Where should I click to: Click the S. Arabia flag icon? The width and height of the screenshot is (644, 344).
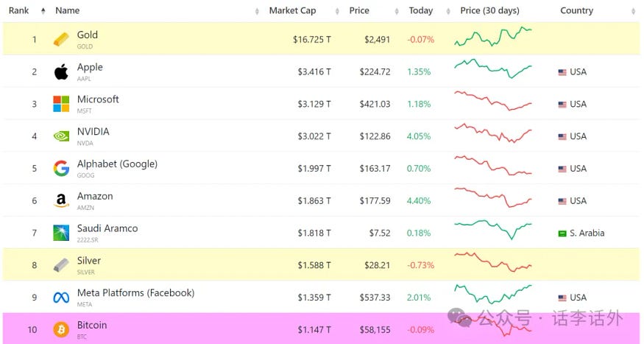562,234
